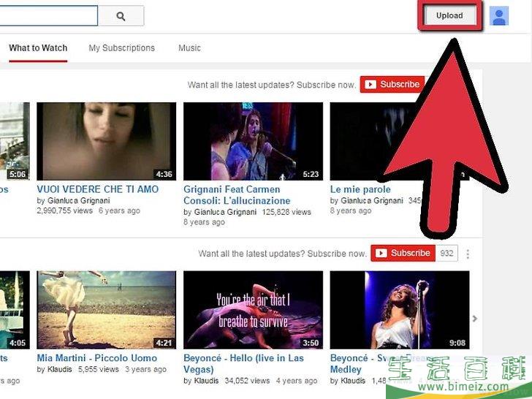Click Klaudis under Beyoncé Hello video
This screenshot has width=532, height=399.
pyautogui.click(x=206, y=381)
